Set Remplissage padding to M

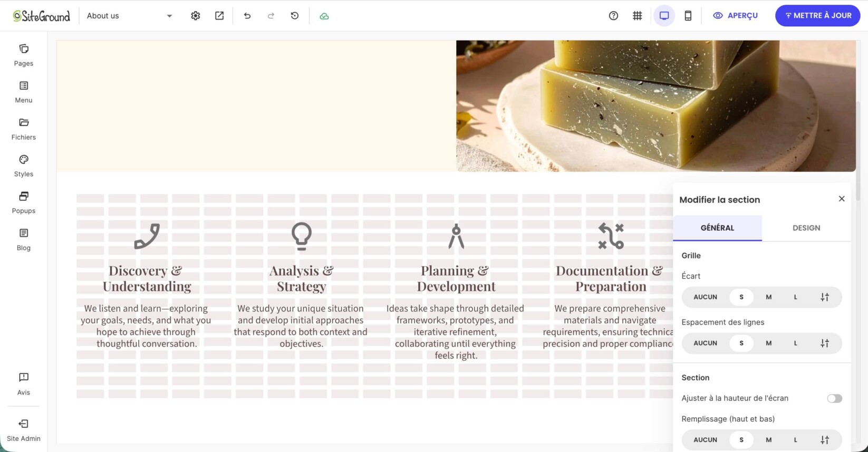point(769,440)
